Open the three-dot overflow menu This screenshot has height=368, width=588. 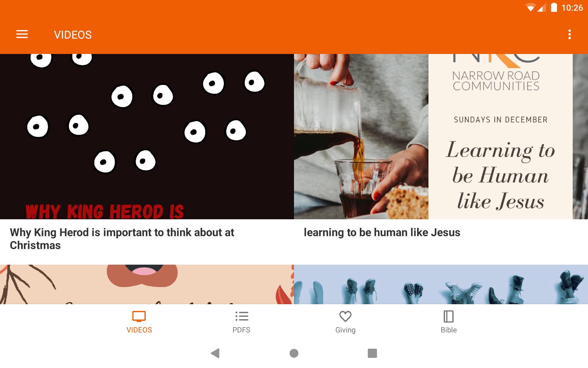tap(570, 34)
